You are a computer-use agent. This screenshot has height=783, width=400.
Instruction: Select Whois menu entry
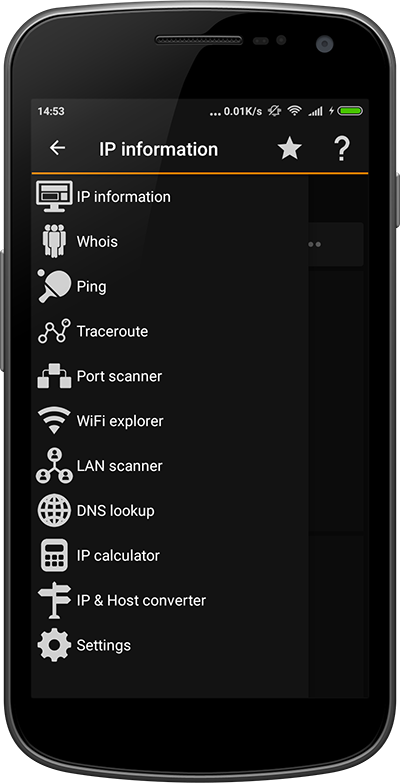tap(170, 242)
